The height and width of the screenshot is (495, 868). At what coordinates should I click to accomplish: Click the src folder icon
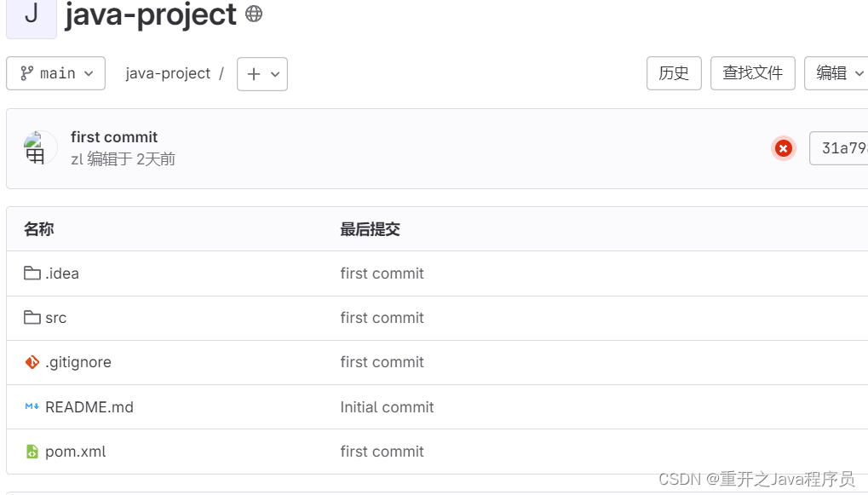(32, 317)
